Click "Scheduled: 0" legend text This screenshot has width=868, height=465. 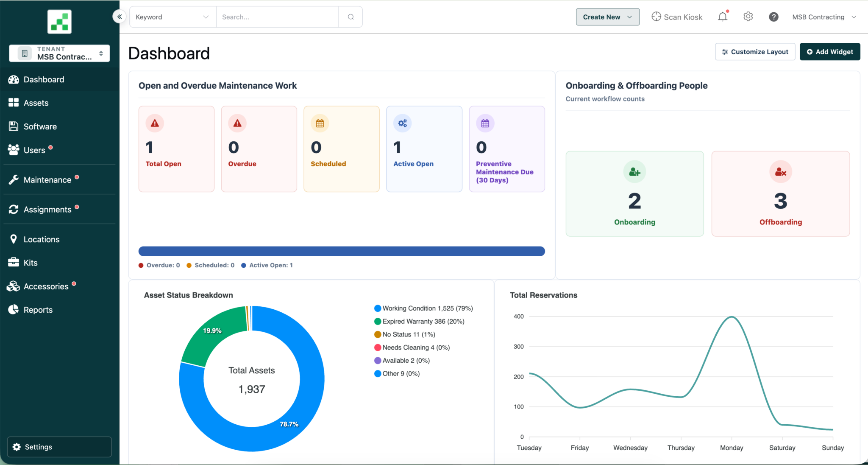(214, 265)
